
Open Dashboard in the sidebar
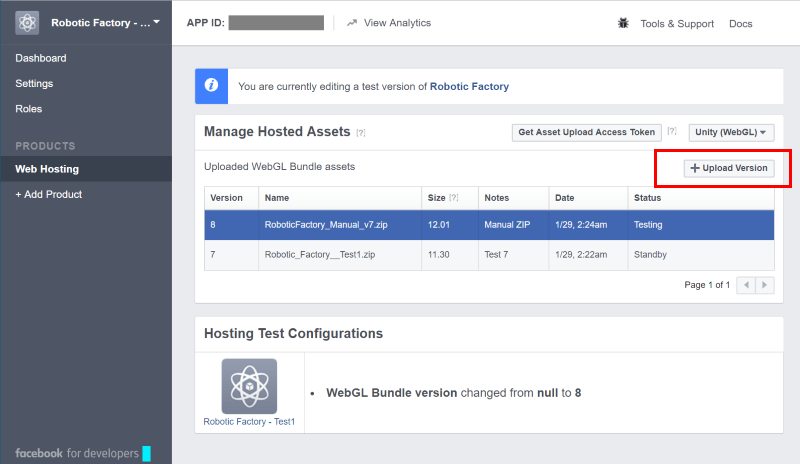point(41,58)
